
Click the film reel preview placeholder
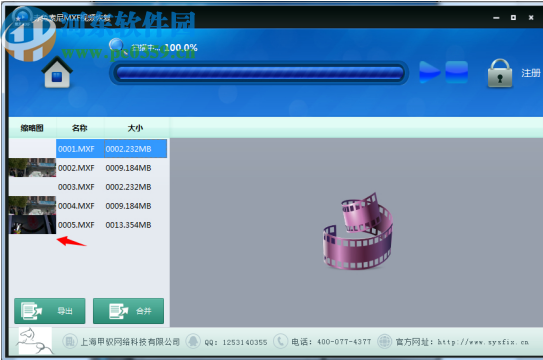click(358, 231)
